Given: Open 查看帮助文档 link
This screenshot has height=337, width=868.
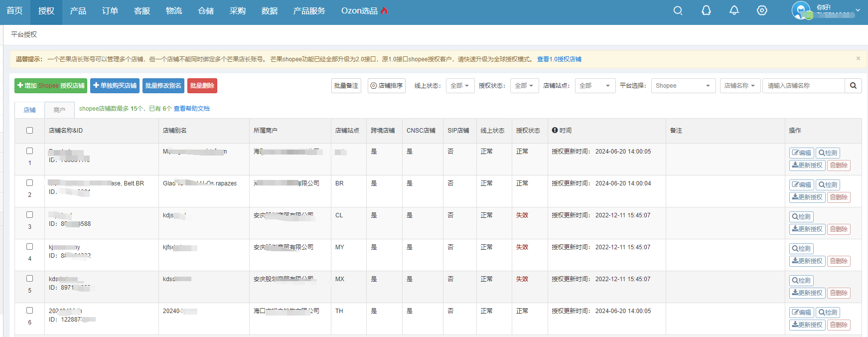Looking at the screenshot, I should tap(191, 108).
